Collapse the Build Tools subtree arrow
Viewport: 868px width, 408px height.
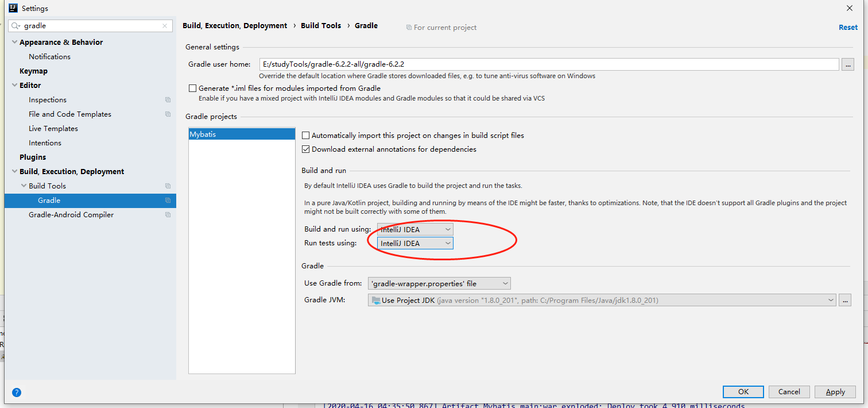coord(24,186)
